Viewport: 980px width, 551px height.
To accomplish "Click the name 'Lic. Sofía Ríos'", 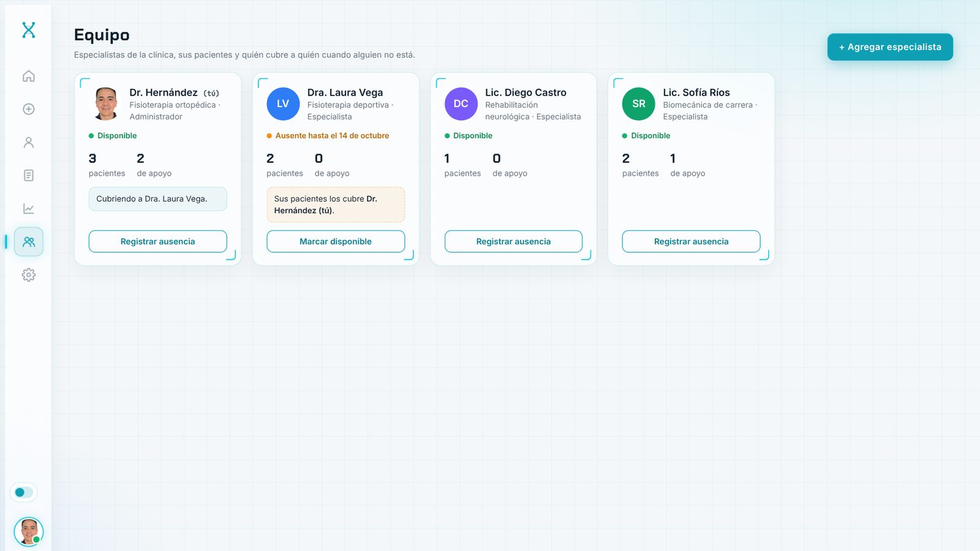I will click(696, 92).
